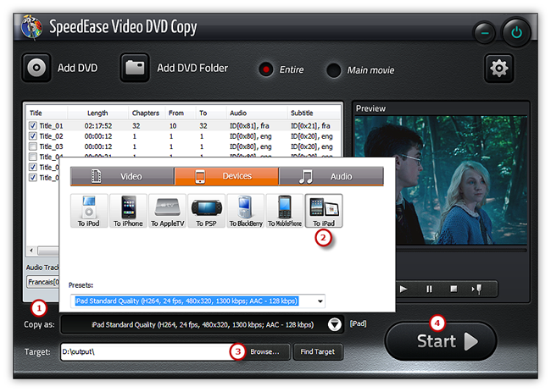Viewport: 551px width, 392px height.
Task: Click the 02:17:52 length cell
Action: click(x=98, y=125)
